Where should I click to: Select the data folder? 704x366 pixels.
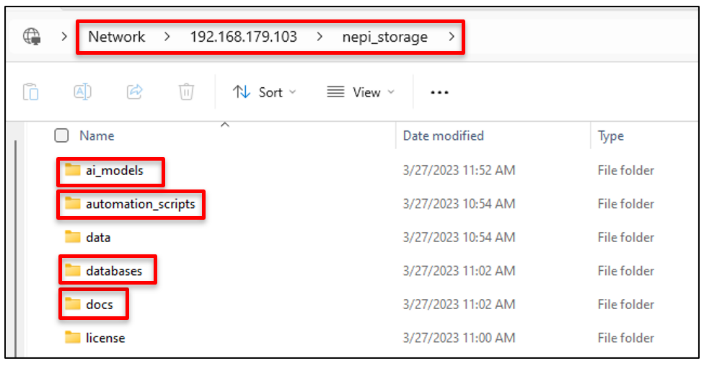pos(98,237)
